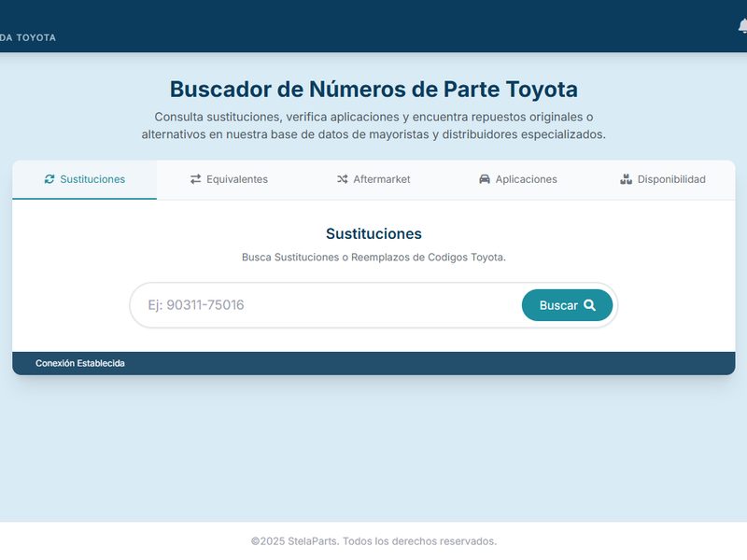This screenshot has width=747, height=560.
Task: Click 'Busca Sustituciones o Reemplazos' description text
Action: pos(374,258)
